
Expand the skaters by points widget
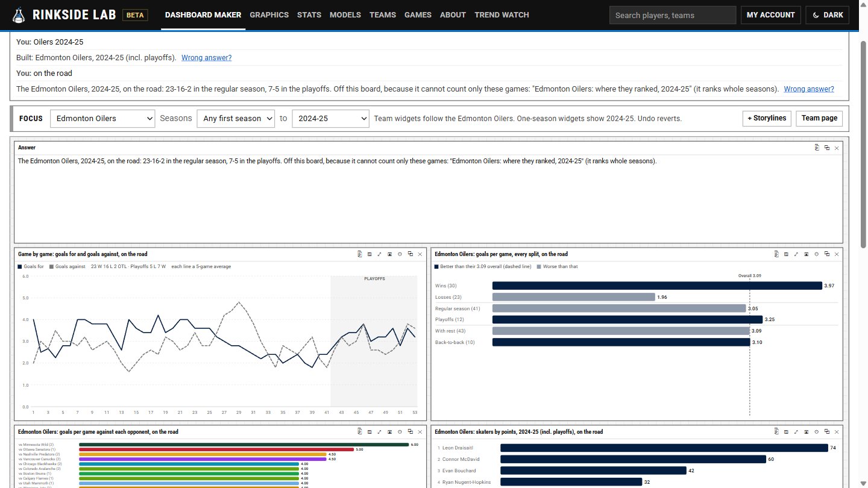click(x=796, y=431)
